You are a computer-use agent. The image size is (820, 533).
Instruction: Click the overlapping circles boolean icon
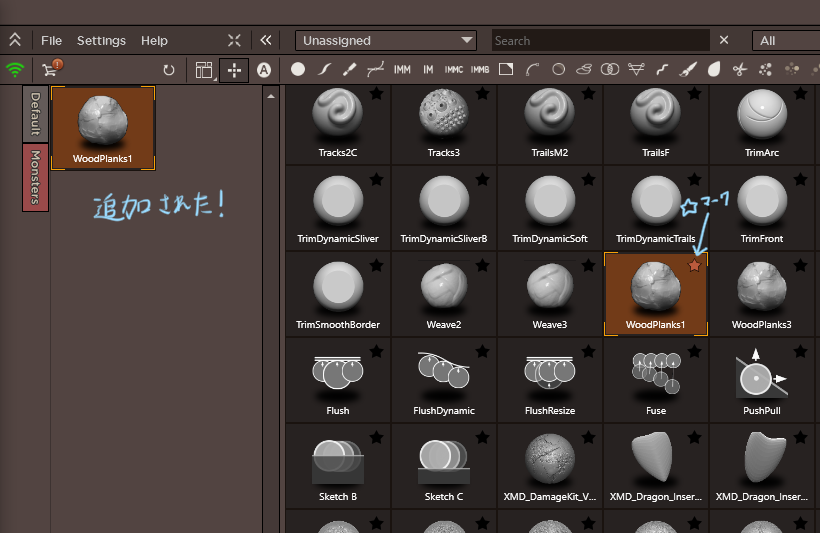click(610, 69)
